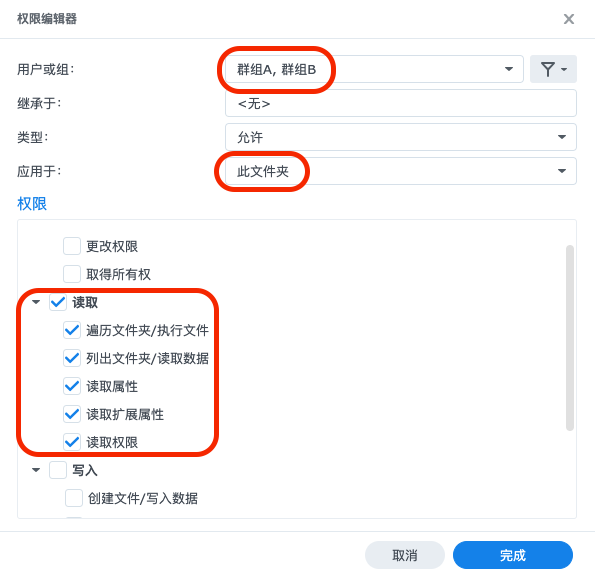
Task: Click the blue 完成 button
Action: pos(513,555)
